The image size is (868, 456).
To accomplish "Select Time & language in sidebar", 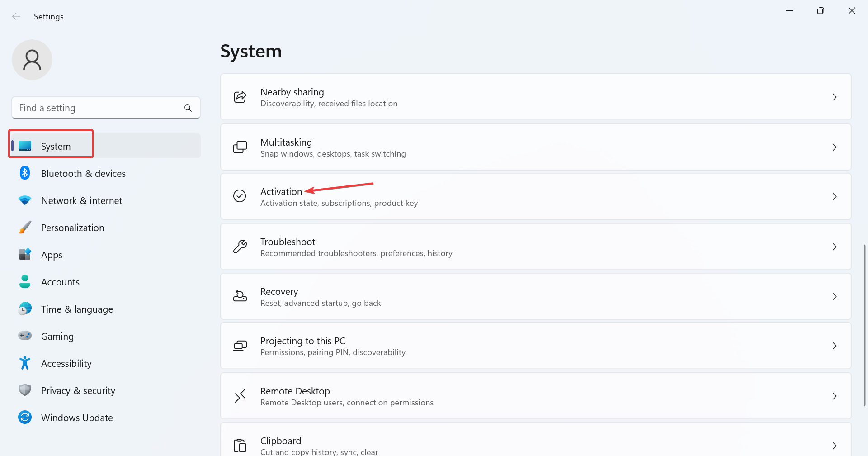I will click(77, 309).
